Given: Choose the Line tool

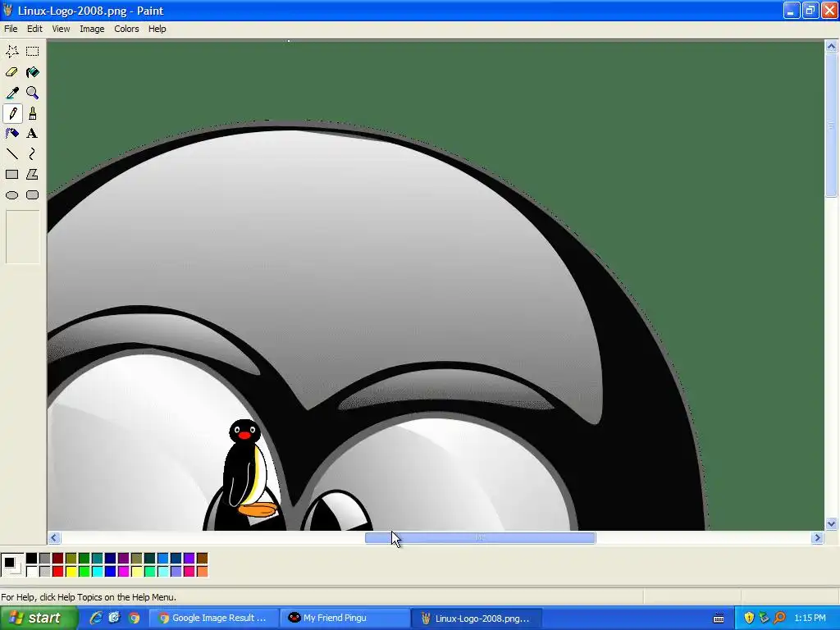Looking at the screenshot, I should [11, 154].
